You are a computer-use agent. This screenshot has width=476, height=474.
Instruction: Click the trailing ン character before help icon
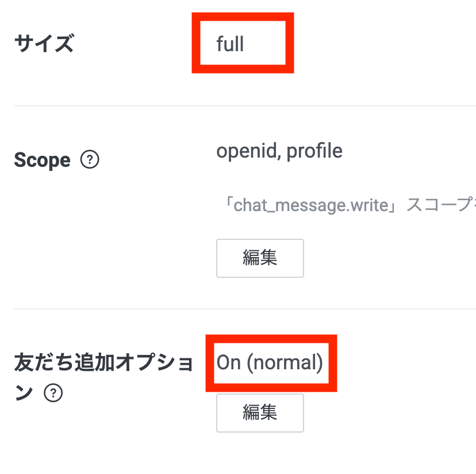(x=24, y=393)
